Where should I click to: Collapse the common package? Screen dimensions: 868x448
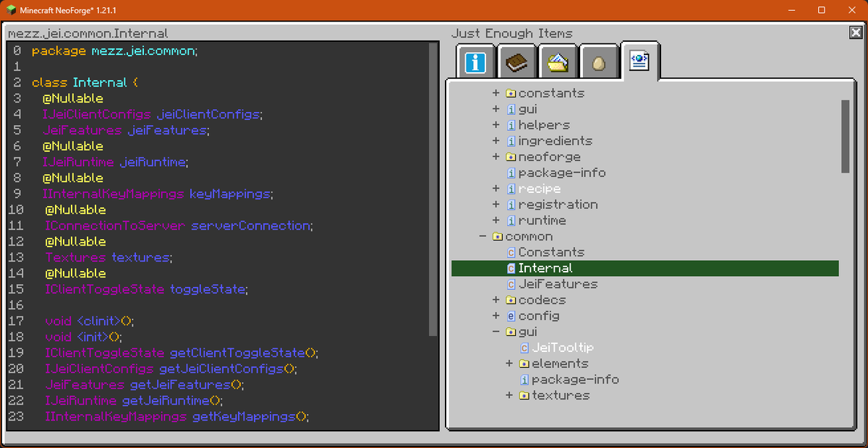[x=483, y=236]
